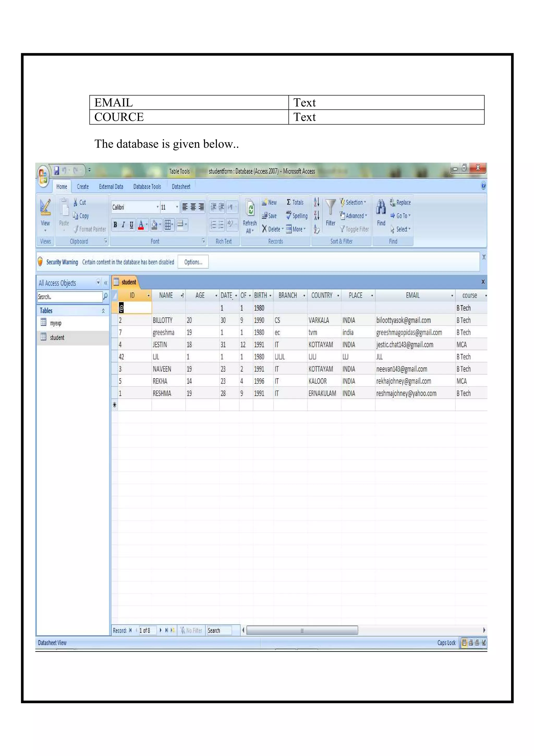This screenshot has width=534, height=756.
Task: Clear all sorts icon
Action: [x=317, y=229]
